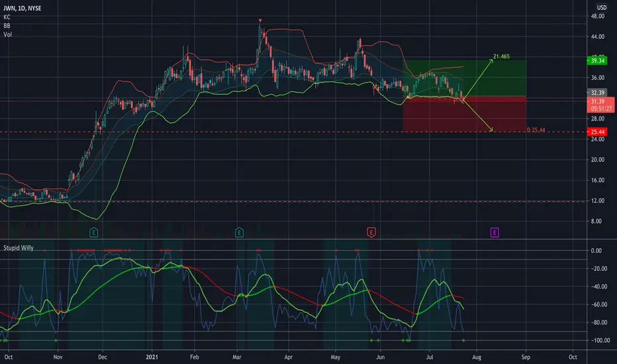Screen dimensions: 617x364
Task: Click the 25.44 label beside the dashed line
Action: 536,130
